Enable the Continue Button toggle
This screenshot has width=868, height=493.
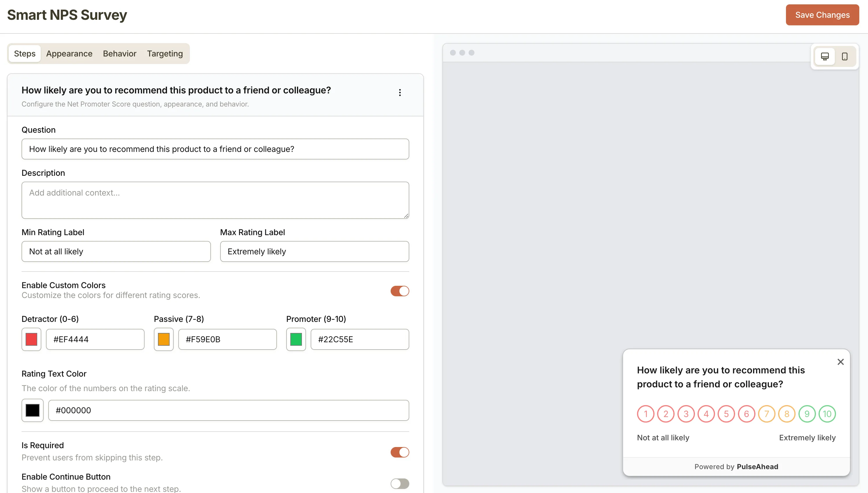(400, 483)
